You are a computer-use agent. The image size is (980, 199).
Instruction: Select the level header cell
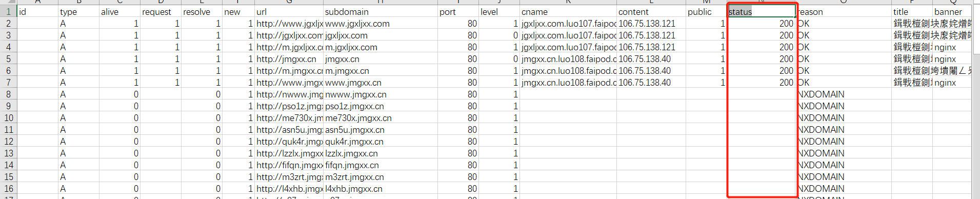point(499,12)
